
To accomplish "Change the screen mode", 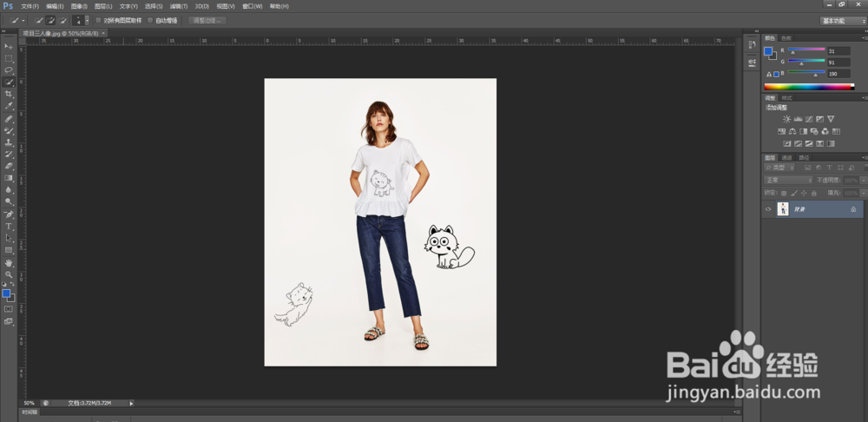I will [x=9, y=321].
